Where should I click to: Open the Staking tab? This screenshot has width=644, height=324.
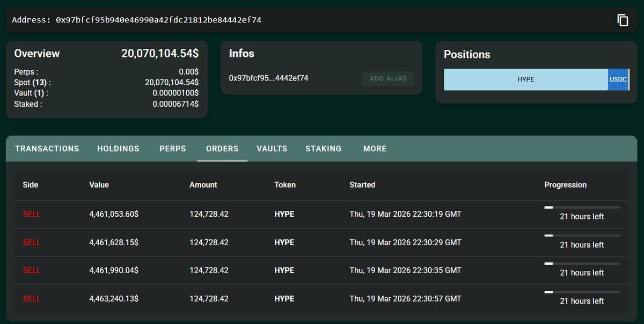point(324,149)
